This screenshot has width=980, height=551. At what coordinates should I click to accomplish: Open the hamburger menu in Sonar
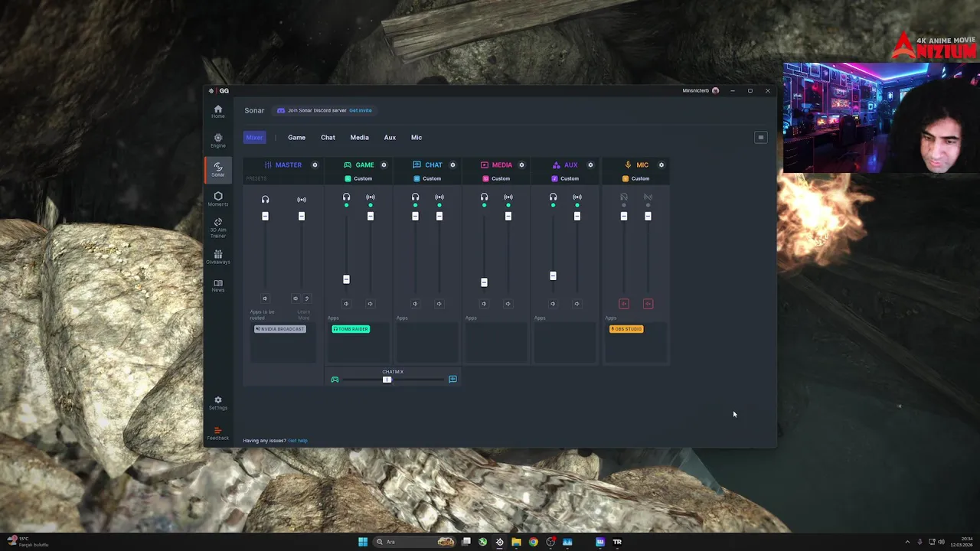tap(760, 138)
